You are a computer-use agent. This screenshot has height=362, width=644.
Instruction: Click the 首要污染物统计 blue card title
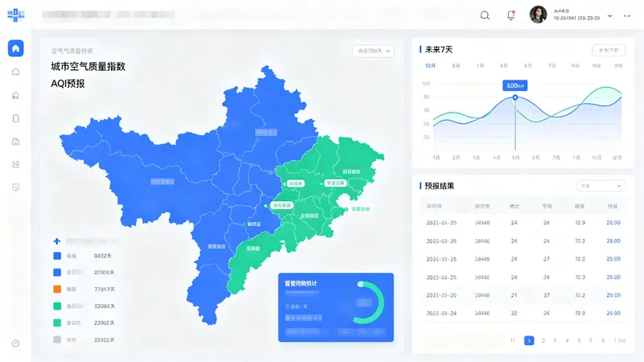point(300,283)
